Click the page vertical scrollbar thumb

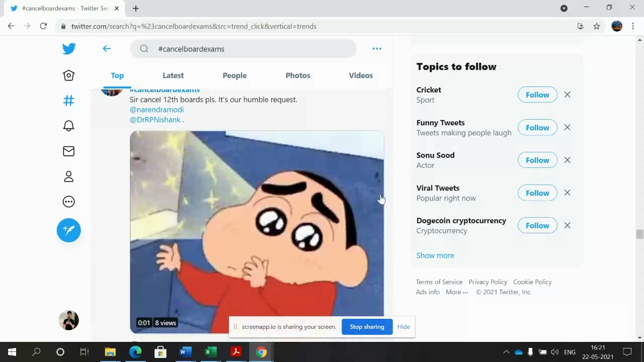(639, 234)
